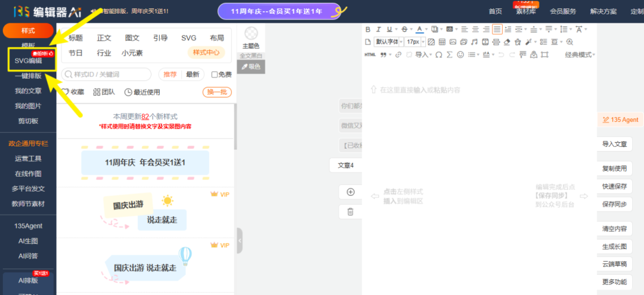Select the 标题 style category tab
Screen dimensions: 644x295
pyautogui.click(x=76, y=38)
